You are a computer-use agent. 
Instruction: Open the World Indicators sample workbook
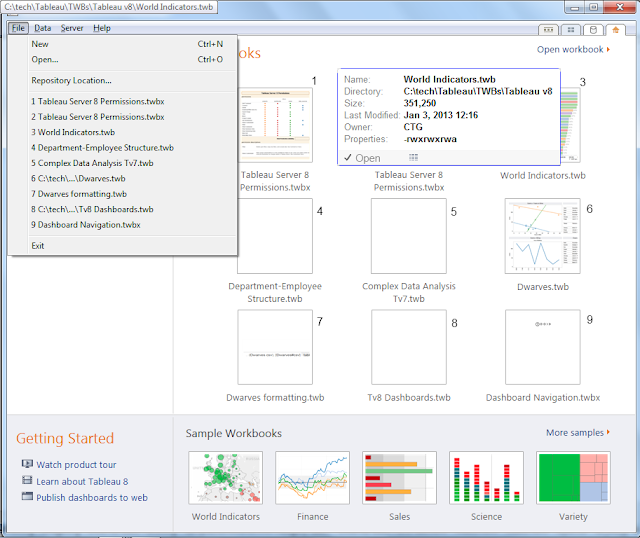(x=225, y=478)
